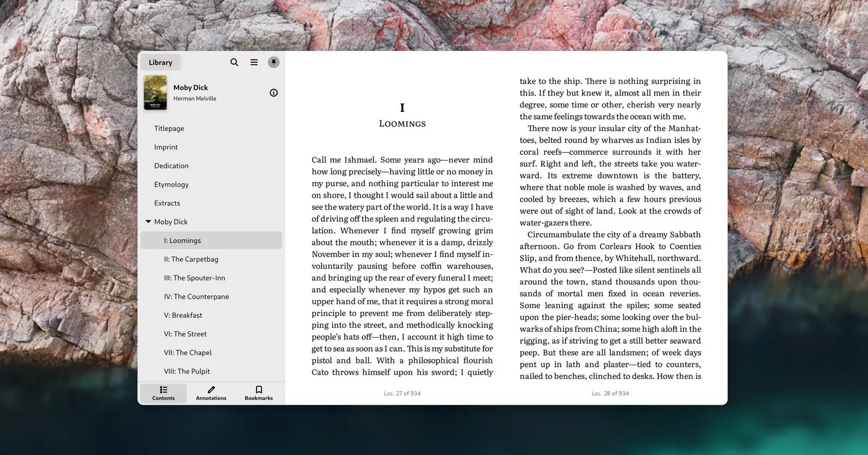Open the hamburger menu icon
Screen dimensions: 868x455
coord(254,62)
